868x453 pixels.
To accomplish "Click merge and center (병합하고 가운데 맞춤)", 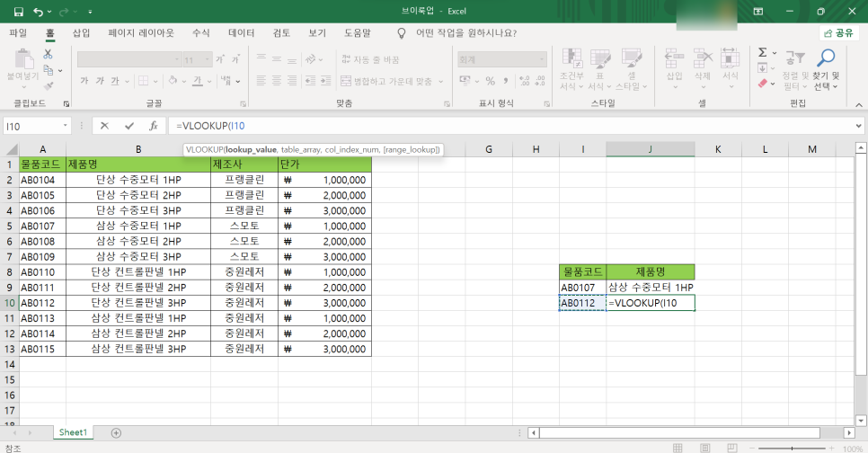I will [x=386, y=82].
